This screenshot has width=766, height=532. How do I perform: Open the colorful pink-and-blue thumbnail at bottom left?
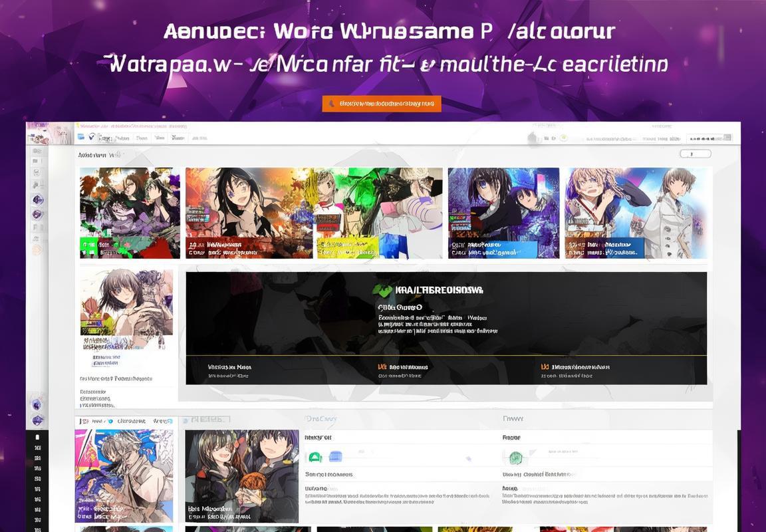pos(124,476)
